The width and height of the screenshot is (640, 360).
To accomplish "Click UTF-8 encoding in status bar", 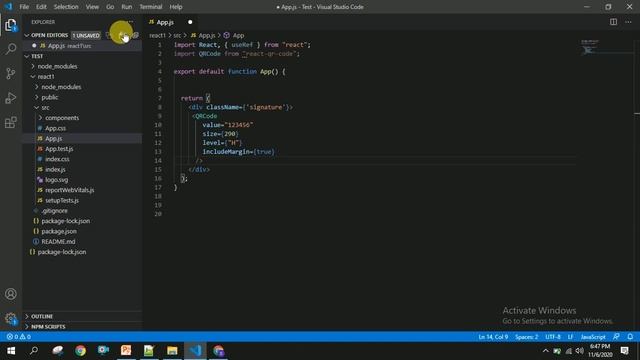I will pos(553,337).
